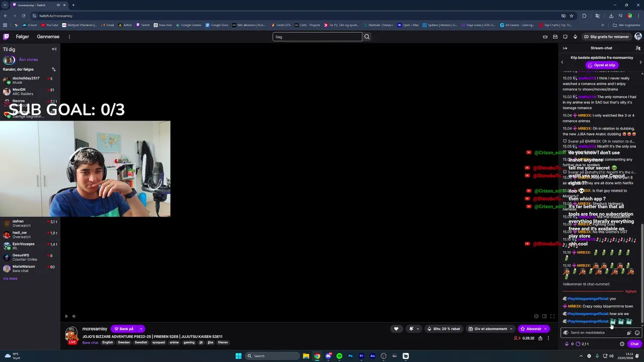Open the user profile avatar menu

pos(638,37)
